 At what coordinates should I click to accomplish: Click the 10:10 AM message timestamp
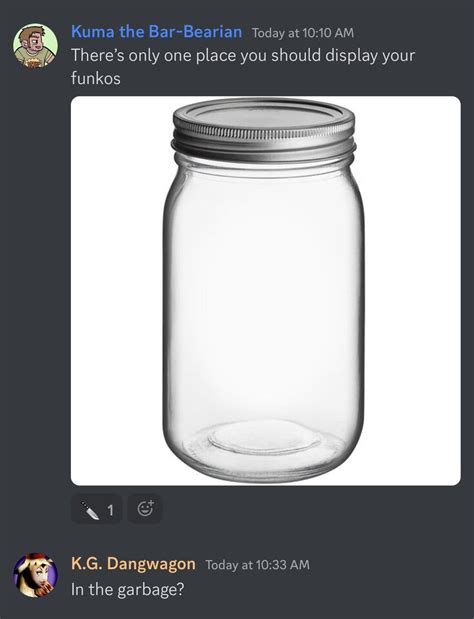coord(303,33)
